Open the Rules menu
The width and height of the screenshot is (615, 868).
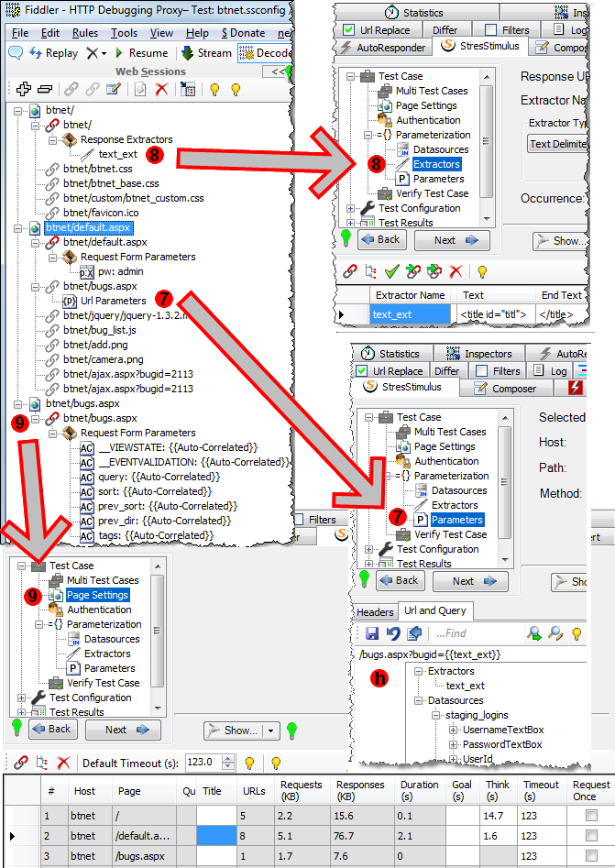85,33
